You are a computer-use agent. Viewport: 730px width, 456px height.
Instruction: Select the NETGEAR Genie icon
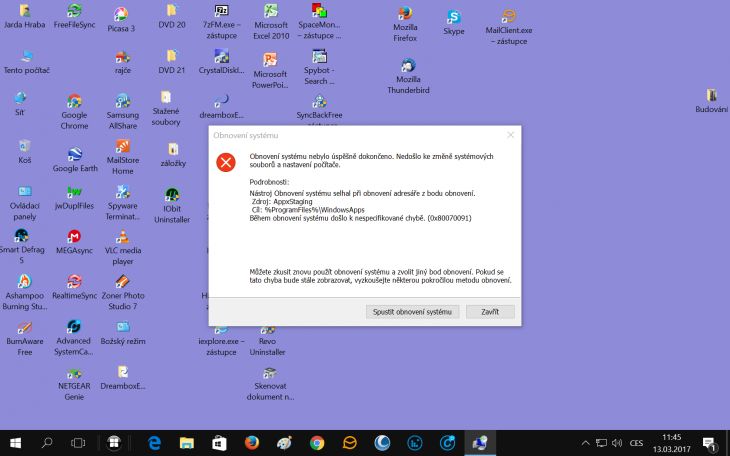point(74,384)
